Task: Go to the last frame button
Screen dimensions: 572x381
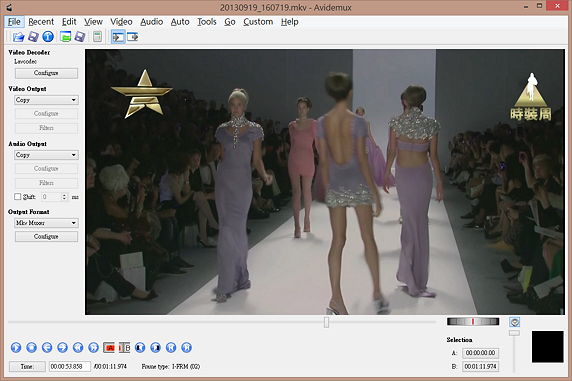Action: [x=186, y=347]
